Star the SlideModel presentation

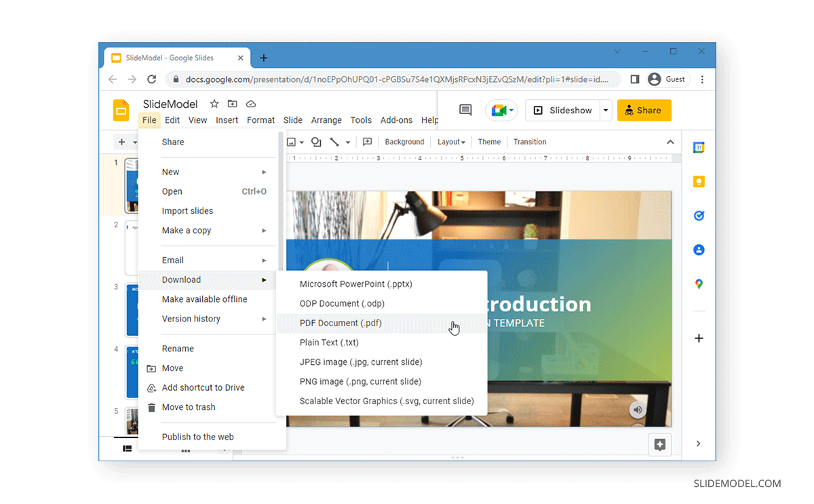pos(214,104)
